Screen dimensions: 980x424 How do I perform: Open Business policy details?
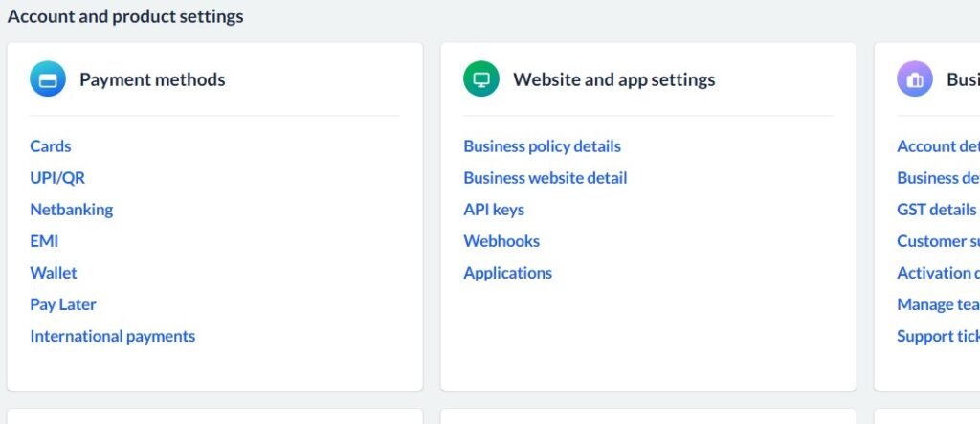click(543, 146)
